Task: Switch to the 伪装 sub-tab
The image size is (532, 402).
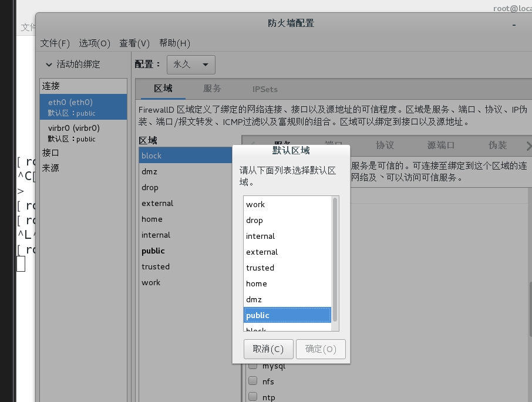Action: click(x=498, y=146)
